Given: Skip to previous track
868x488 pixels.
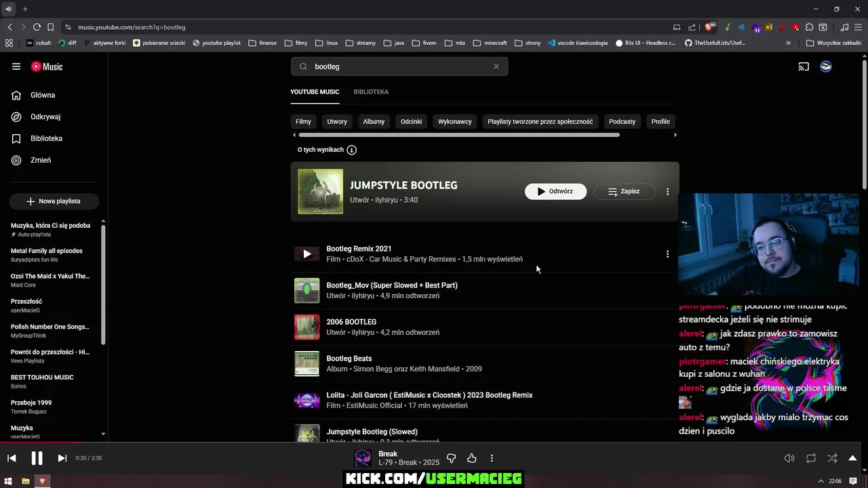Looking at the screenshot, I should (x=12, y=458).
